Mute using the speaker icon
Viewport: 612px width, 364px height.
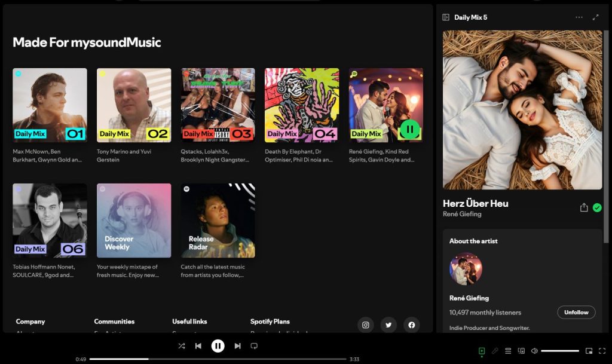click(x=534, y=351)
